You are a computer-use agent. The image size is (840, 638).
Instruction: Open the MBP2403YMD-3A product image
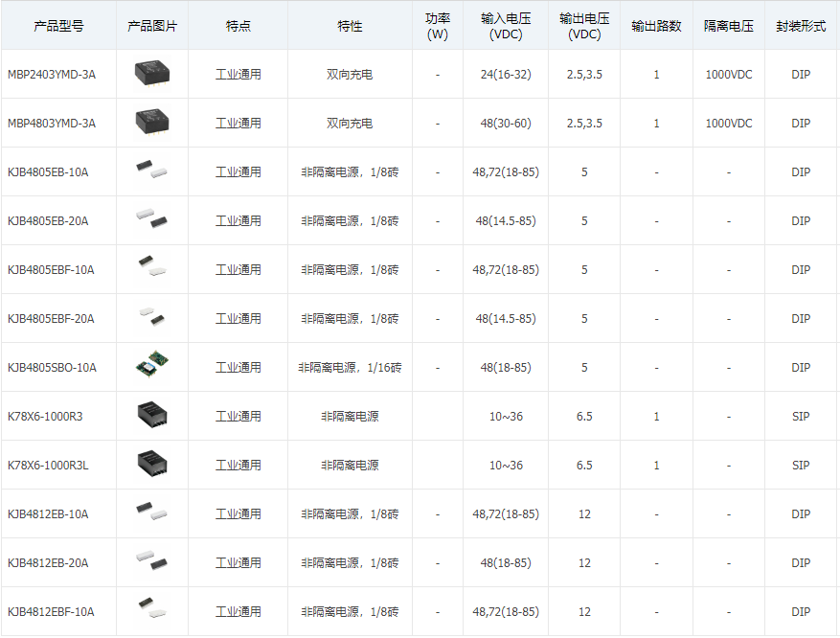click(x=152, y=74)
